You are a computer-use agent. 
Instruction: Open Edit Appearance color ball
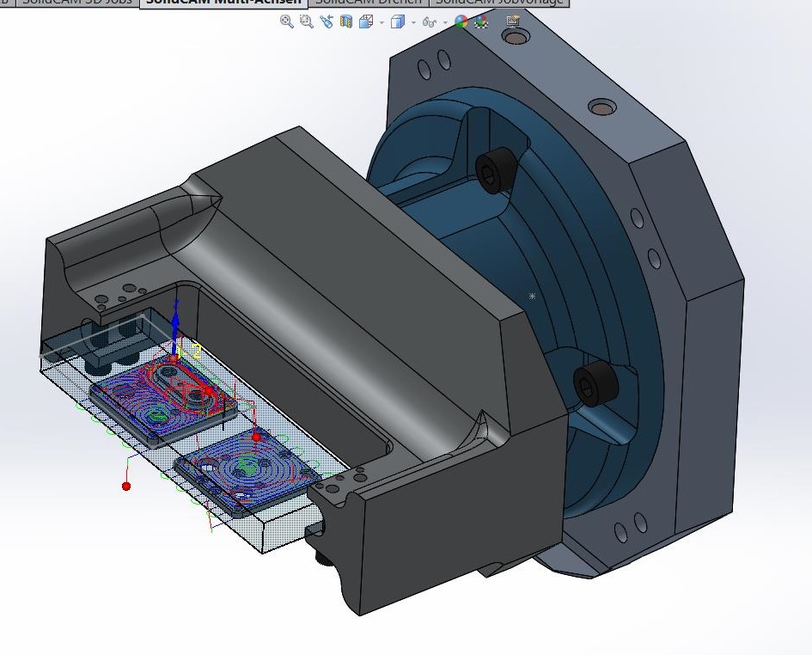point(461,22)
